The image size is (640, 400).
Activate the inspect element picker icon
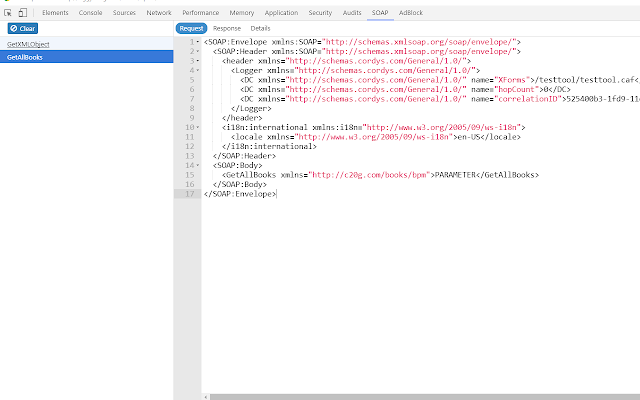[x=8, y=13]
